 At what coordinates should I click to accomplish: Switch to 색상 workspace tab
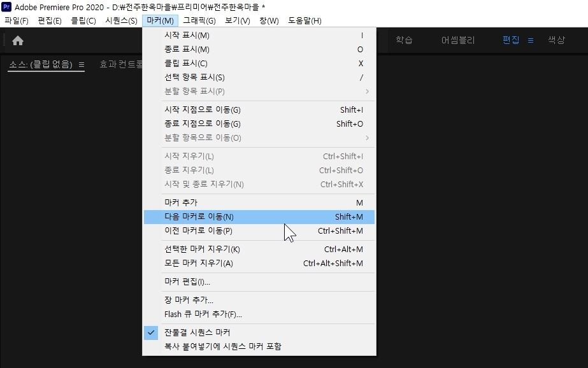[557, 40]
